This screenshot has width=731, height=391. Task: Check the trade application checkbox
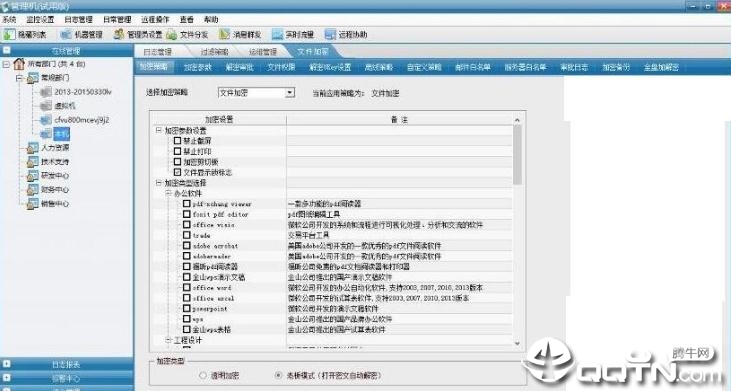click(x=186, y=235)
